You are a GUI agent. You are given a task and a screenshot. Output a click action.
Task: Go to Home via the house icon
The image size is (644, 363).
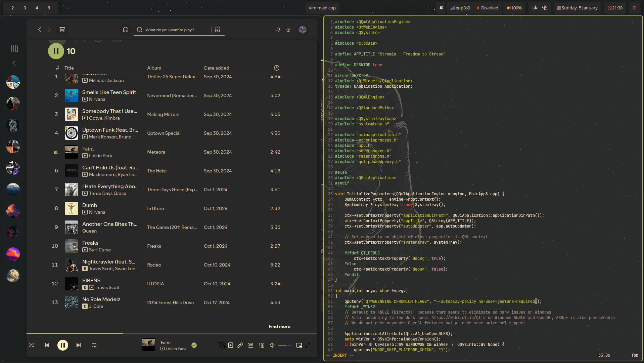click(x=126, y=30)
